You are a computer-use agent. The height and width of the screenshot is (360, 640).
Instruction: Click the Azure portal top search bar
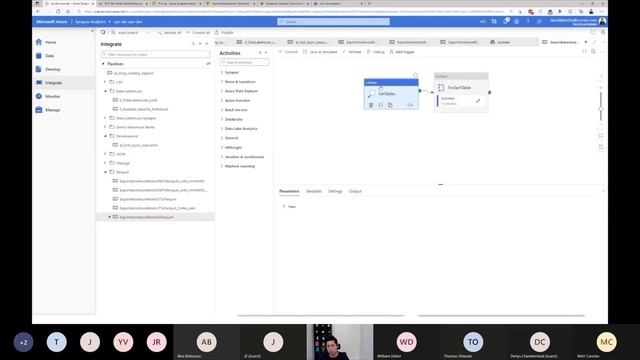pyautogui.click(x=333, y=21)
